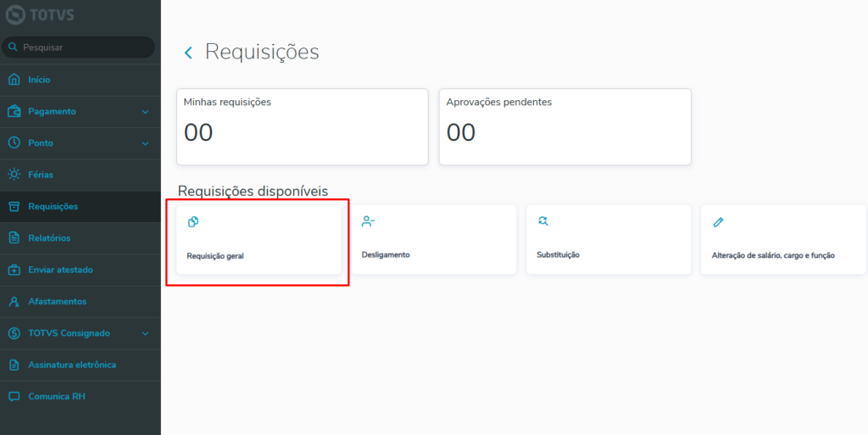Viewport: 868px width, 435px height.
Task: Click the medical kit icon beside Enviar atestado
Action: [x=14, y=270]
